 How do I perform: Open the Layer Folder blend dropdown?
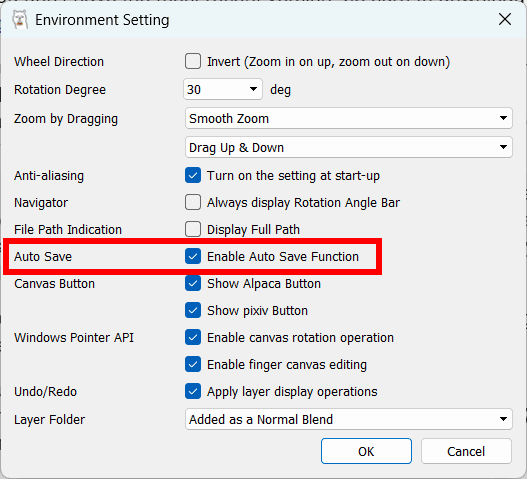349,419
